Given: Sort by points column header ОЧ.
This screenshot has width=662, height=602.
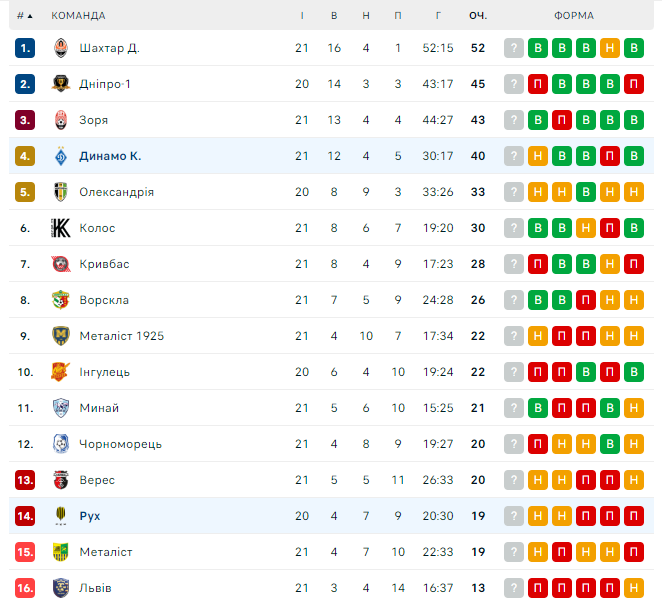Looking at the screenshot, I should [478, 16].
